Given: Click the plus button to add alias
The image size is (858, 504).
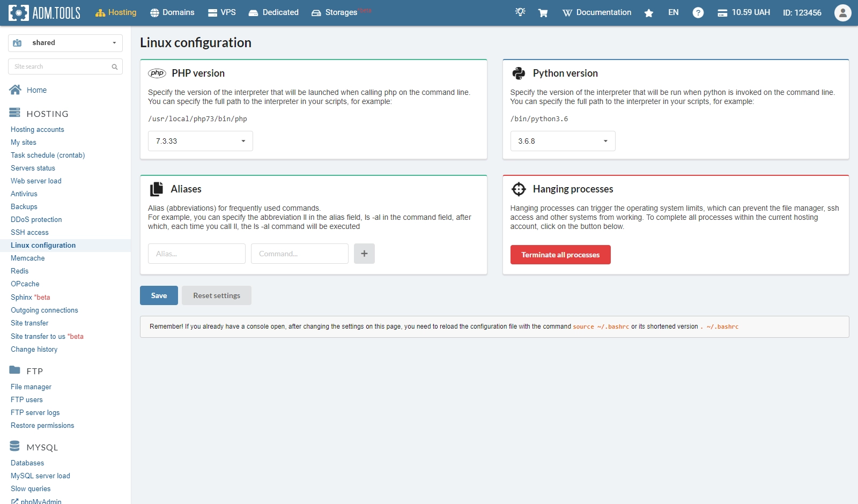Looking at the screenshot, I should [364, 254].
